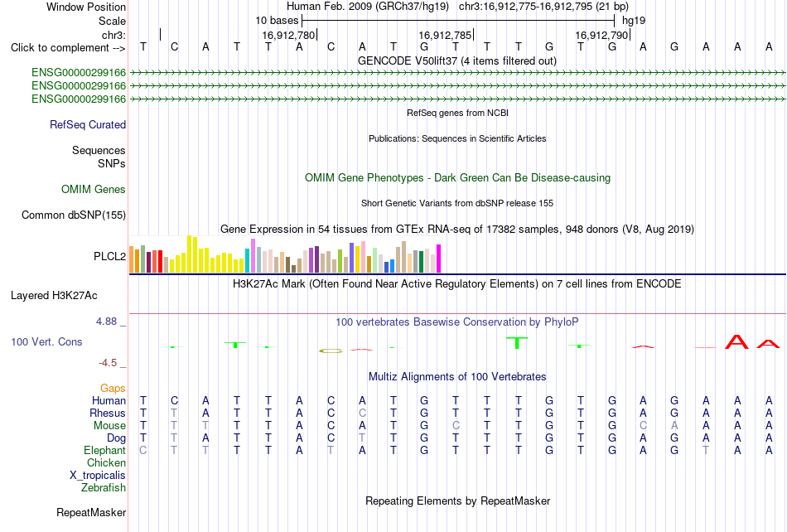This screenshot has height=532, width=787.
Task: Select the Rhesus alignment row label
Action: tap(107, 413)
